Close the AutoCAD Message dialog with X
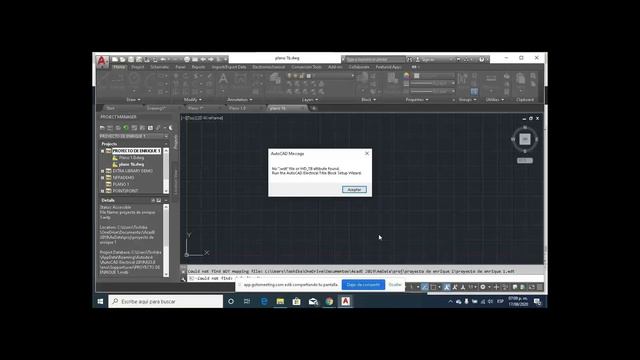 click(x=367, y=153)
